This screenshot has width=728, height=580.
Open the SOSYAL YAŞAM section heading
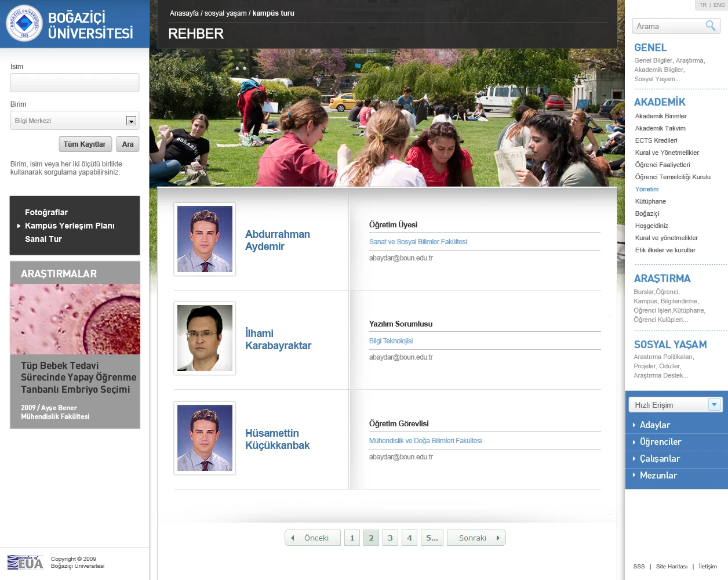670,345
